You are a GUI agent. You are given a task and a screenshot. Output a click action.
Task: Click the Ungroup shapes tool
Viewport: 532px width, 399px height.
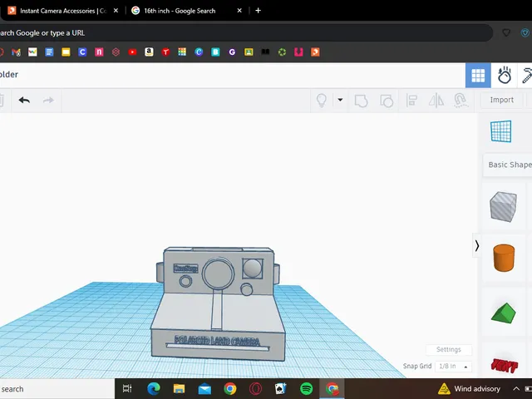(x=387, y=101)
